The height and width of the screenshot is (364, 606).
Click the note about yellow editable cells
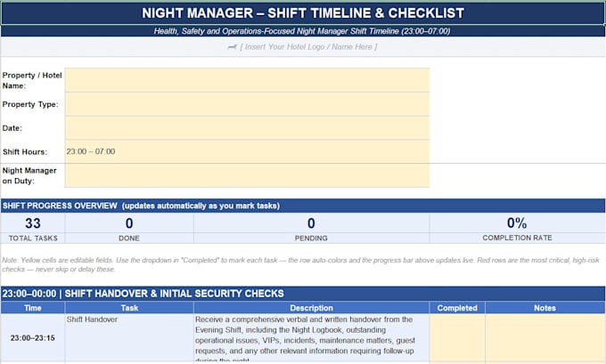point(300,264)
